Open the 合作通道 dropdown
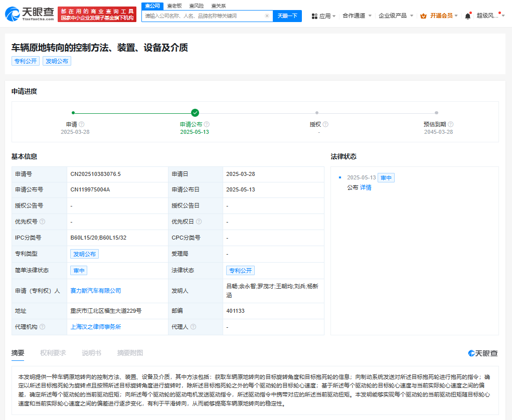This screenshot has width=512, height=420. coord(357,16)
